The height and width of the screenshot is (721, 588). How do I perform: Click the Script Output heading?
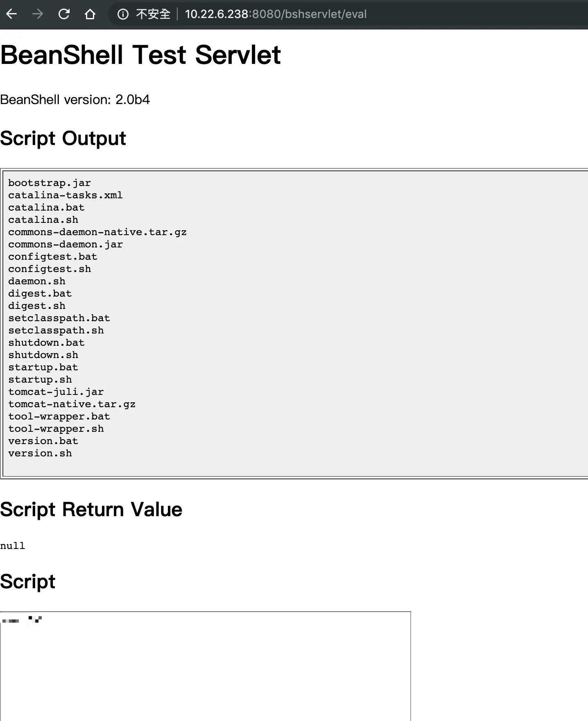[x=63, y=138]
